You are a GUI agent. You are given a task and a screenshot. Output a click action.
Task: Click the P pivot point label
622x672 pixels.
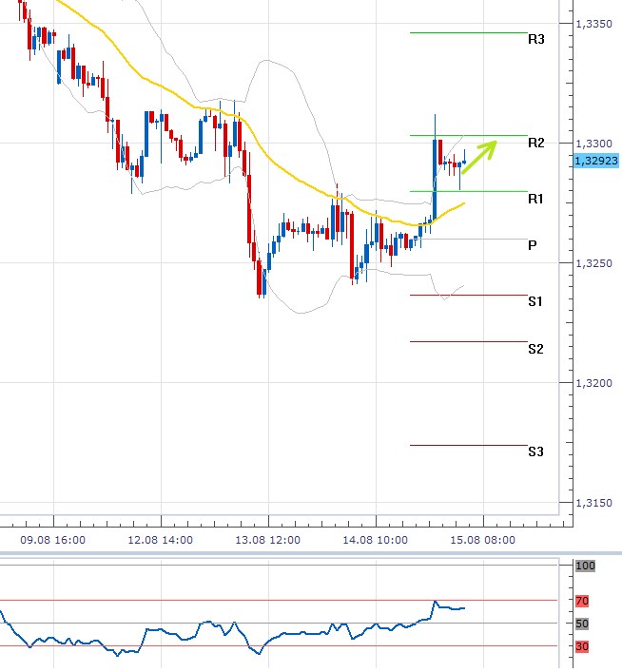coord(532,245)
